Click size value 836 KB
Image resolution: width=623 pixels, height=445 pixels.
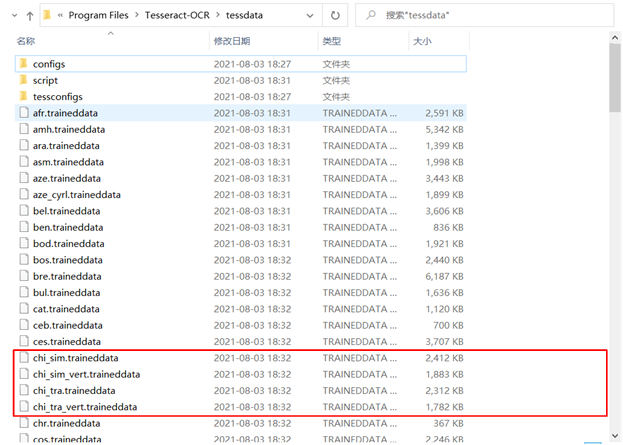pyautogui.click(x=448, y=227)
